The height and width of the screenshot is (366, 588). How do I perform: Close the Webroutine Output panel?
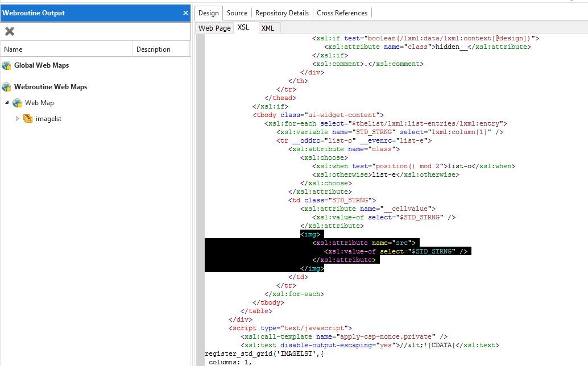point(185,13)
